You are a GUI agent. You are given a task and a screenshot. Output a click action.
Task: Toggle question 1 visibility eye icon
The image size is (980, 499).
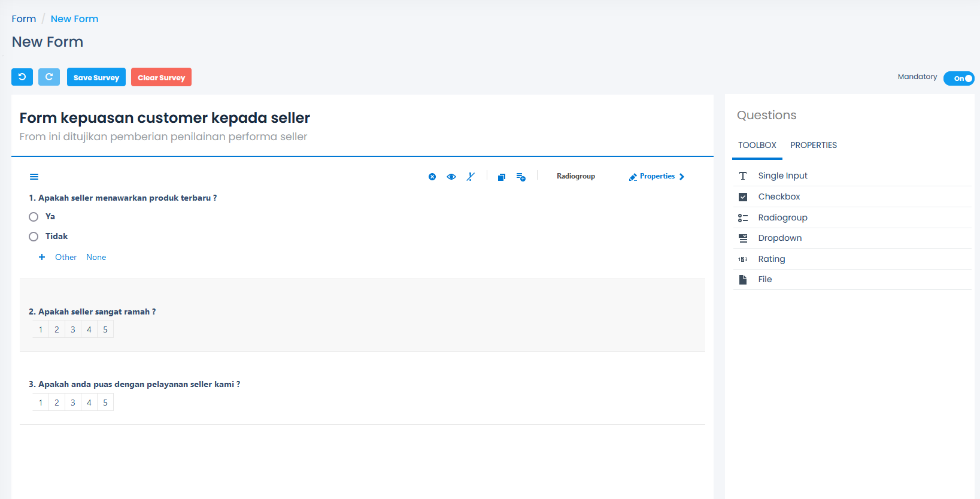click(x=451, y=177)
